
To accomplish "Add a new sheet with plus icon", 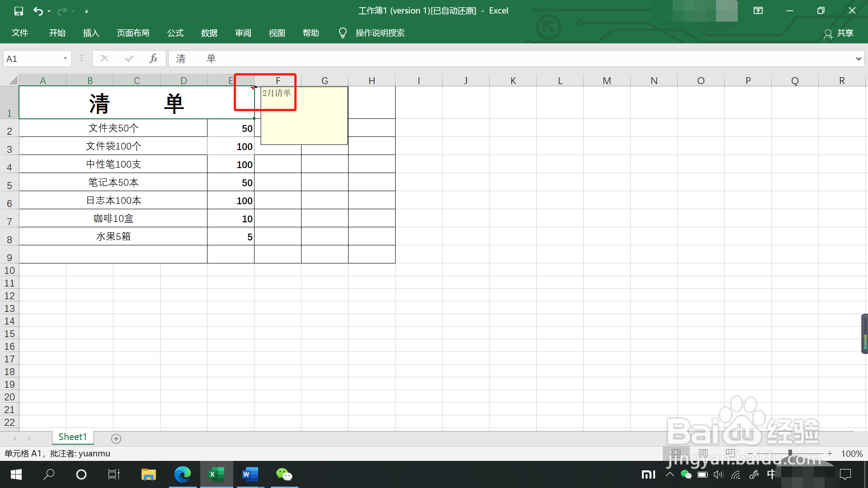I will [116, 438].
